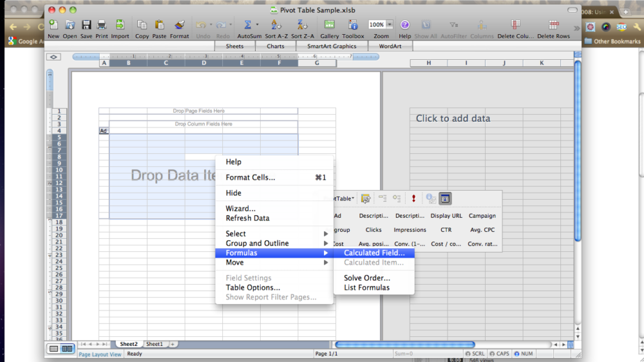Sort descending with Sort Z-A icon

click(302, 25)
